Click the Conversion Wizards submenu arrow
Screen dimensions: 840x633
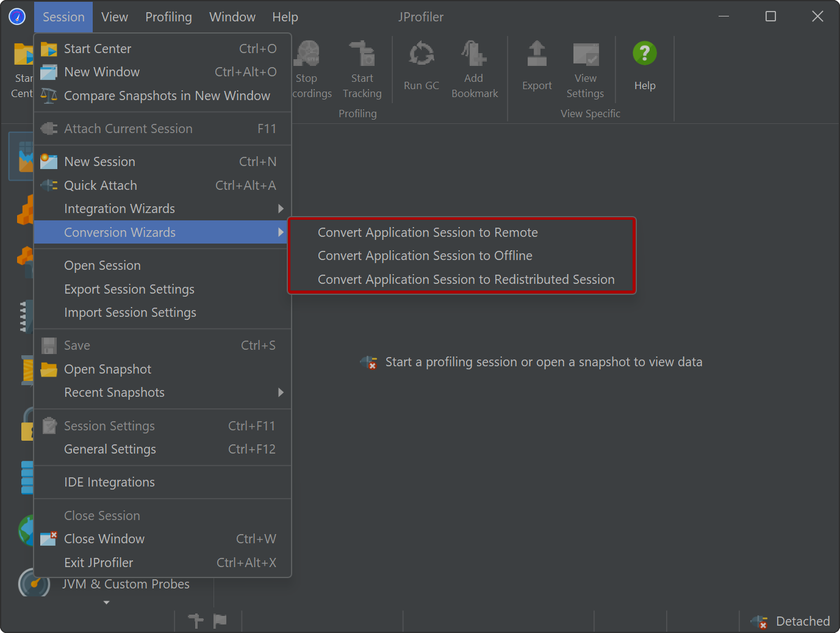[281, 233]
